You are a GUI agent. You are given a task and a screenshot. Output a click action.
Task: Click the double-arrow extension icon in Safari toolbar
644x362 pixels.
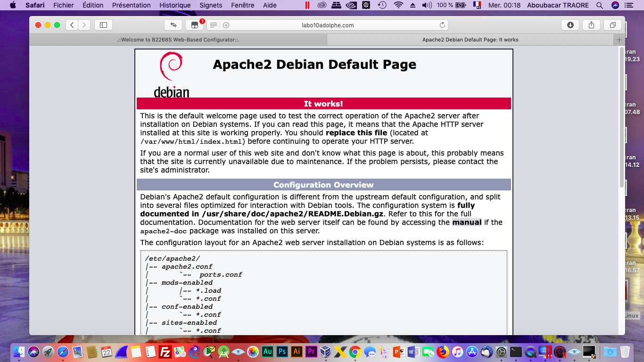[173, 25]
